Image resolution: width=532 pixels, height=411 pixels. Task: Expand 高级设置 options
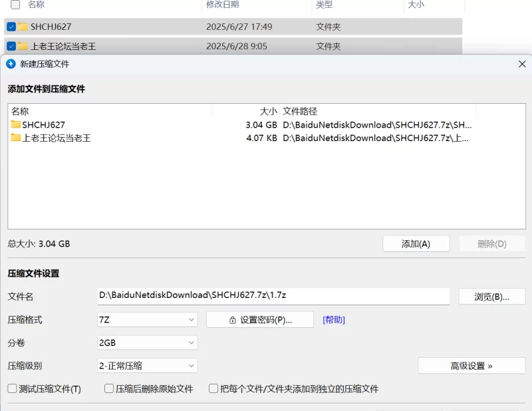tap(471, 366)
